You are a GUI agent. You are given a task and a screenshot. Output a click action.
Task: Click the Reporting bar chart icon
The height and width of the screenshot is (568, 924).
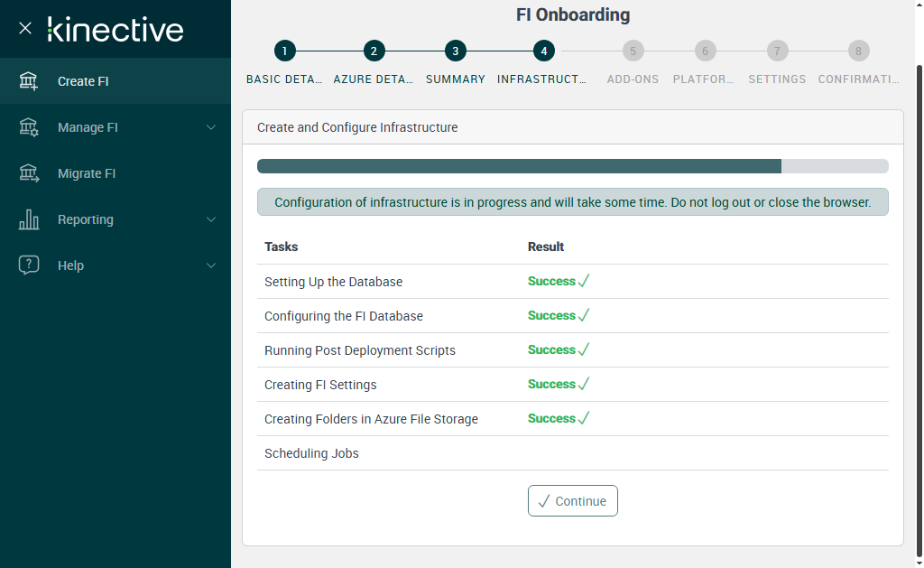(x=29, y=219)
